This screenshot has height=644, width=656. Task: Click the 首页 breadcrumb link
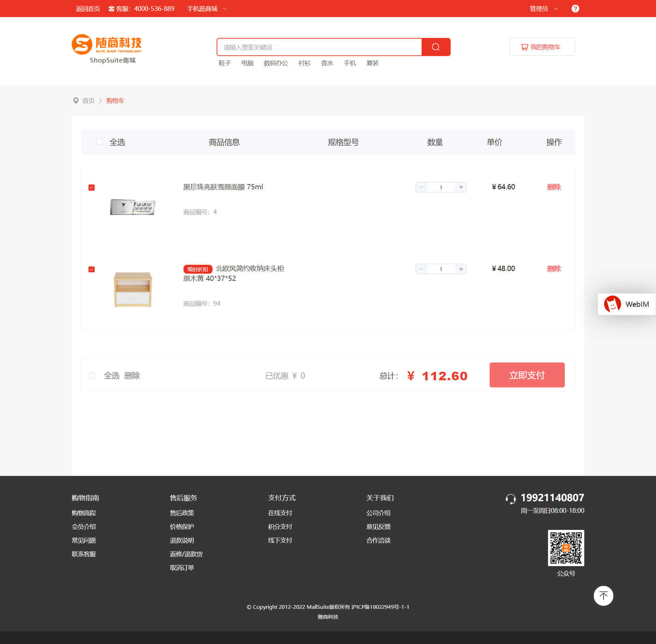coord(88,101)
